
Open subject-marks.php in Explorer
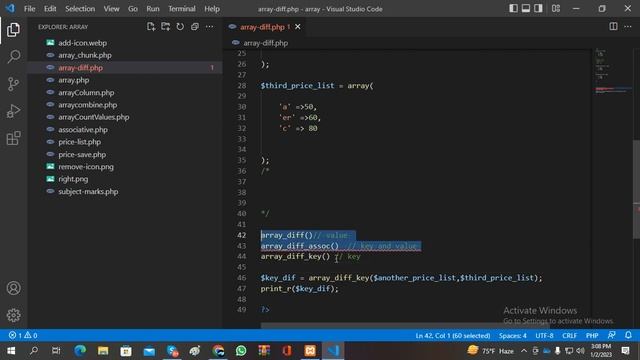click(x=88, y=192)
